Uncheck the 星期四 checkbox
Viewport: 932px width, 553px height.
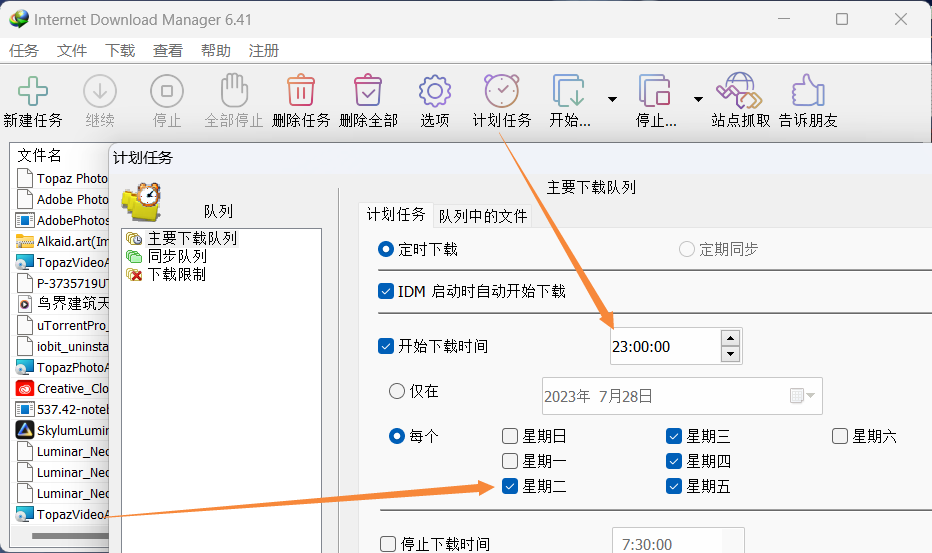point(673,461)
